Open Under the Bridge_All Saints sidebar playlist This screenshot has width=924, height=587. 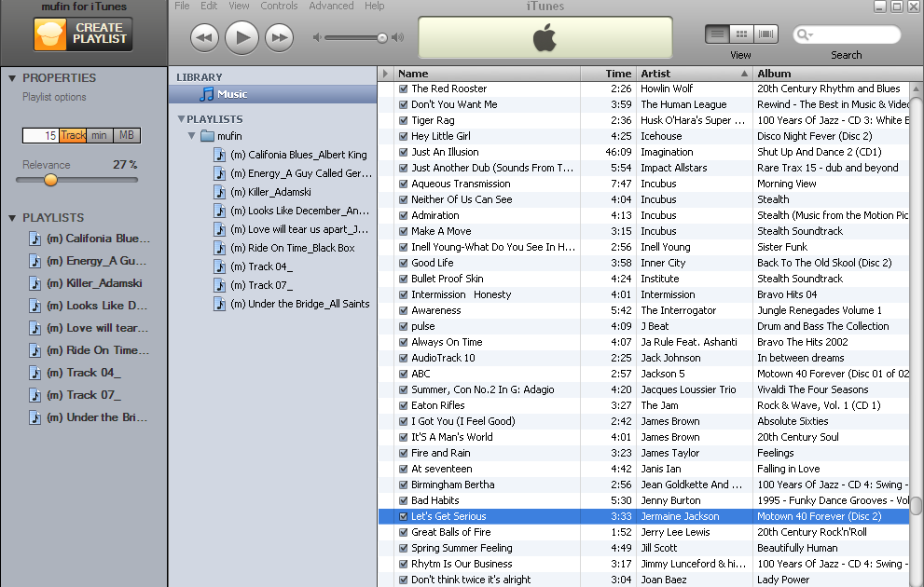pos(292,304)
